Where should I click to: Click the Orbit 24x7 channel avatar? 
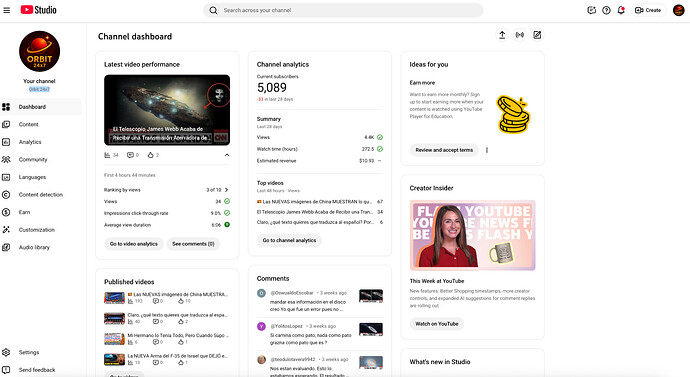39,51
